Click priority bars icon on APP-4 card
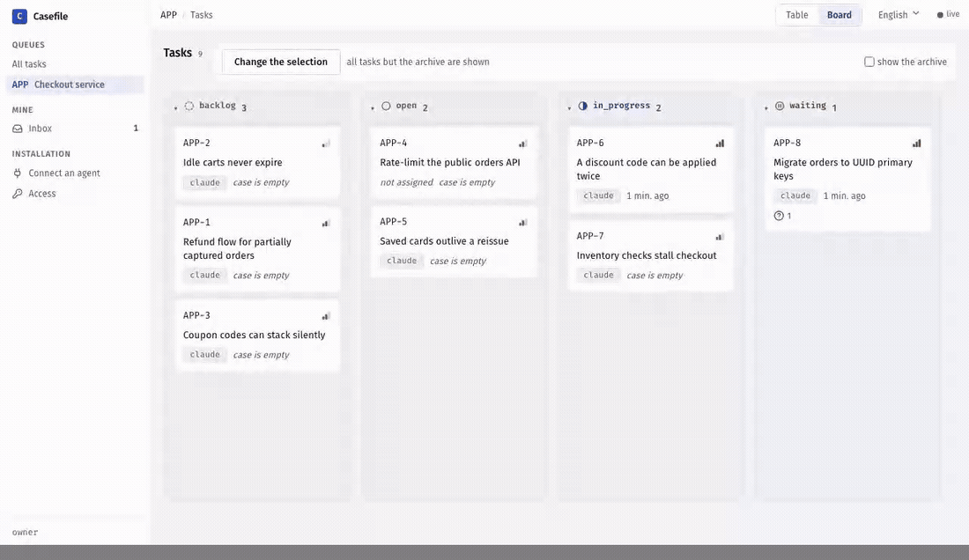The width and height of the screenshot is (969, 560). (522, 144)
